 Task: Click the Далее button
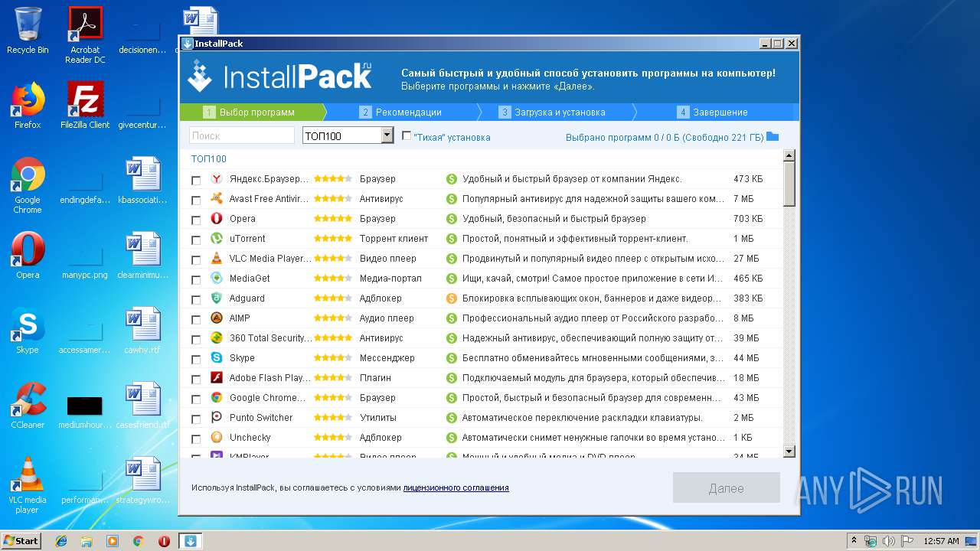point(726,487)
